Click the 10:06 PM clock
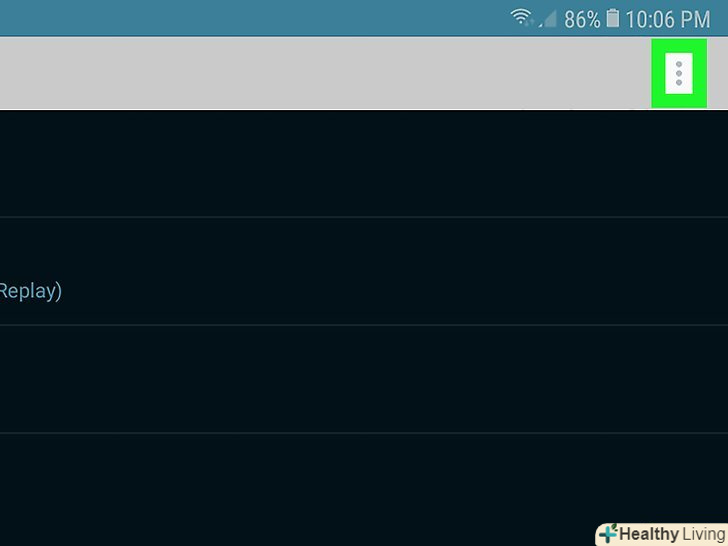This screenshot has width=728, height=546. point(668,20)
